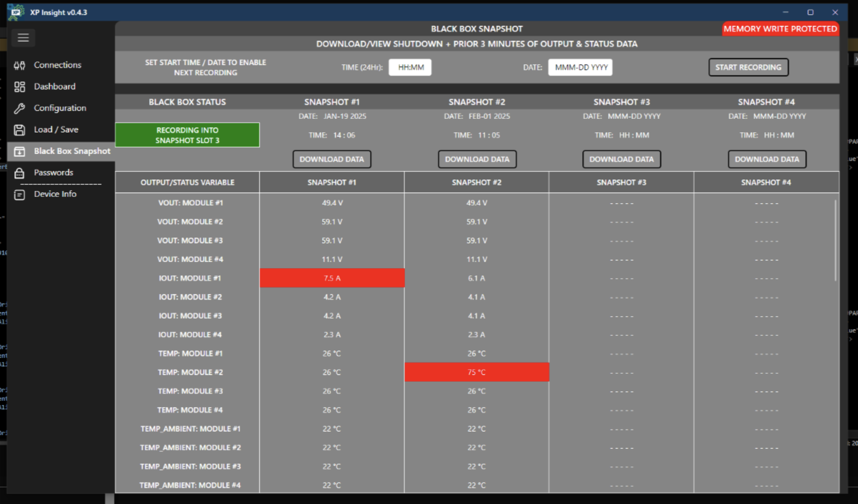The width and height of the screenshot is (858, 504).
Task: Click the Dashboard grid icon
Action: [x=19, y=87]
